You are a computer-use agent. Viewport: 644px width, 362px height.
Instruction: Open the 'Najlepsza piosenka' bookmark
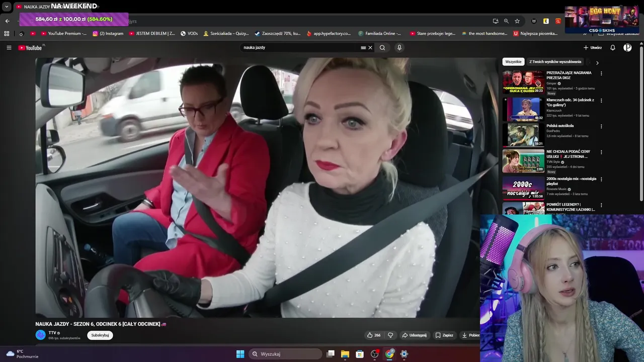(x=535, y=34)
